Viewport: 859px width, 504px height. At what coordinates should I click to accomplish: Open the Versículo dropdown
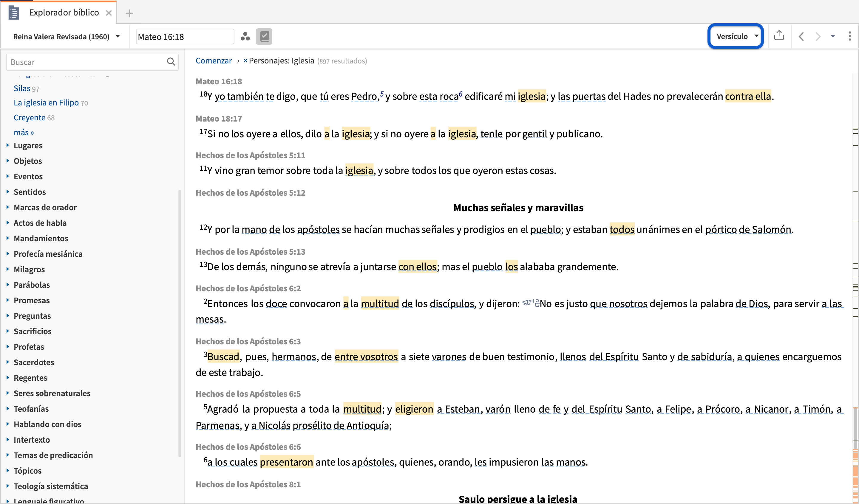coord(736,36)
